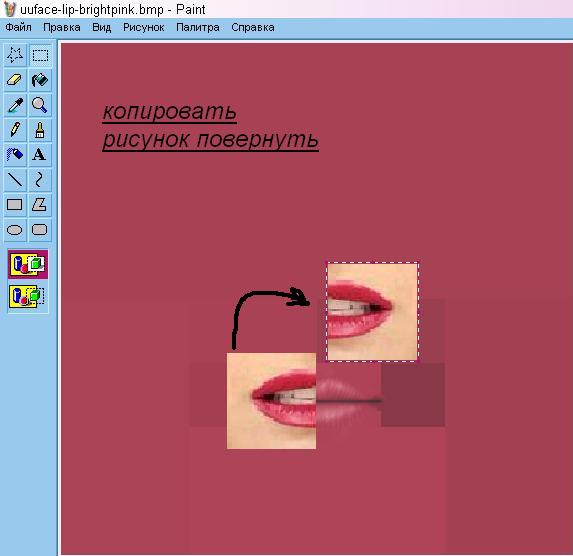Select the Curve tool
573x556 pixels.
coord(40,179)
